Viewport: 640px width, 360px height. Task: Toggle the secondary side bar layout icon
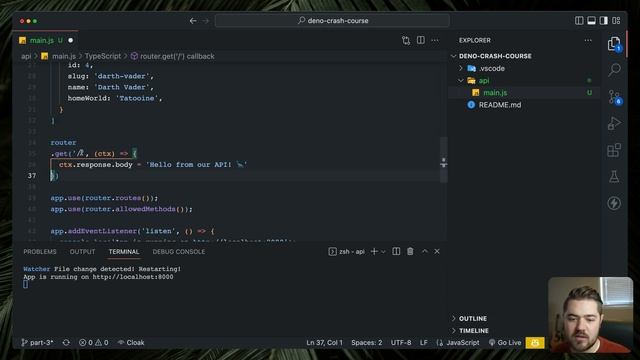[604, 20]
